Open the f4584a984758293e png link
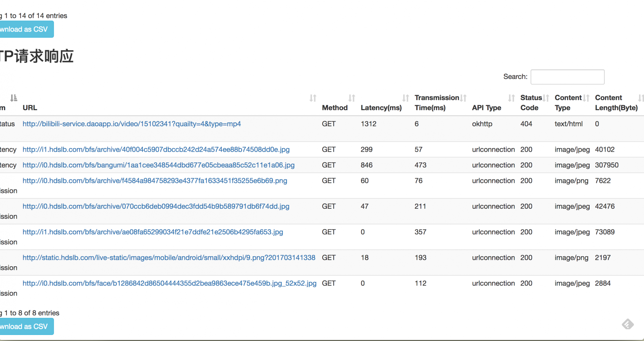 click(x=155, y=181)
